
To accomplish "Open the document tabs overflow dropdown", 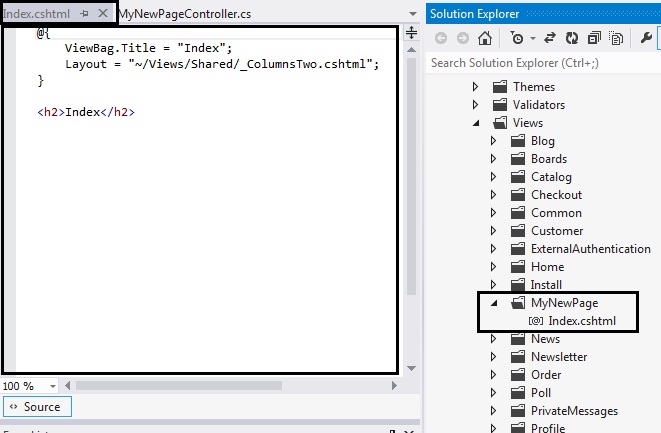I will click(x=412, y=14).
